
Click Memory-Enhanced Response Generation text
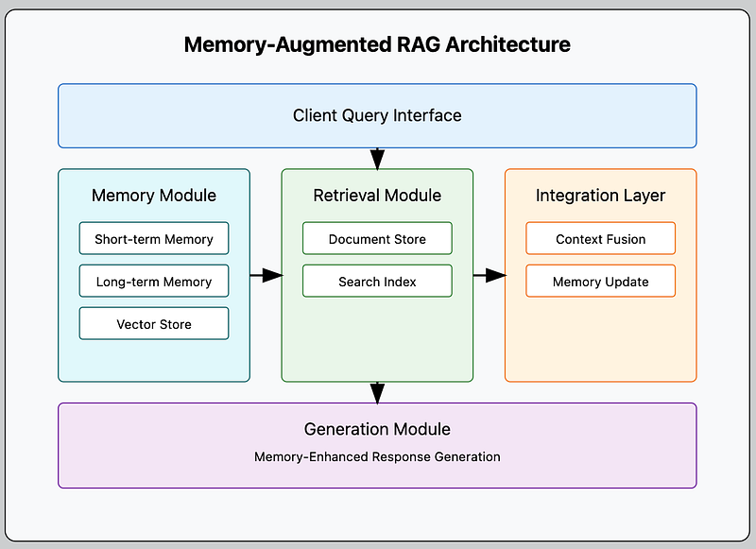tap(377, 456)
